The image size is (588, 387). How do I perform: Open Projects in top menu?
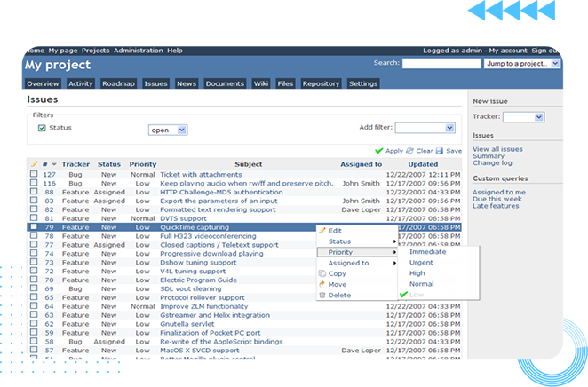(96, 51)
